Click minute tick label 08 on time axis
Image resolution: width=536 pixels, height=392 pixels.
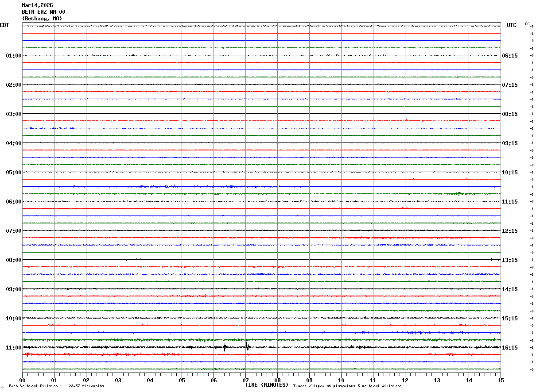coord(277,380)
